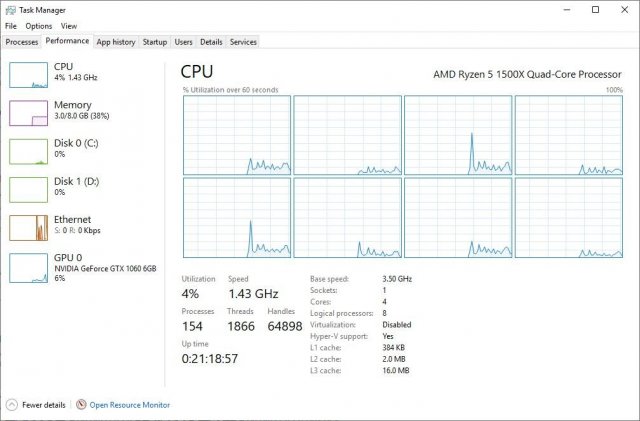Open the View menu
Screen dimensions: 640x421
point(68,26)
